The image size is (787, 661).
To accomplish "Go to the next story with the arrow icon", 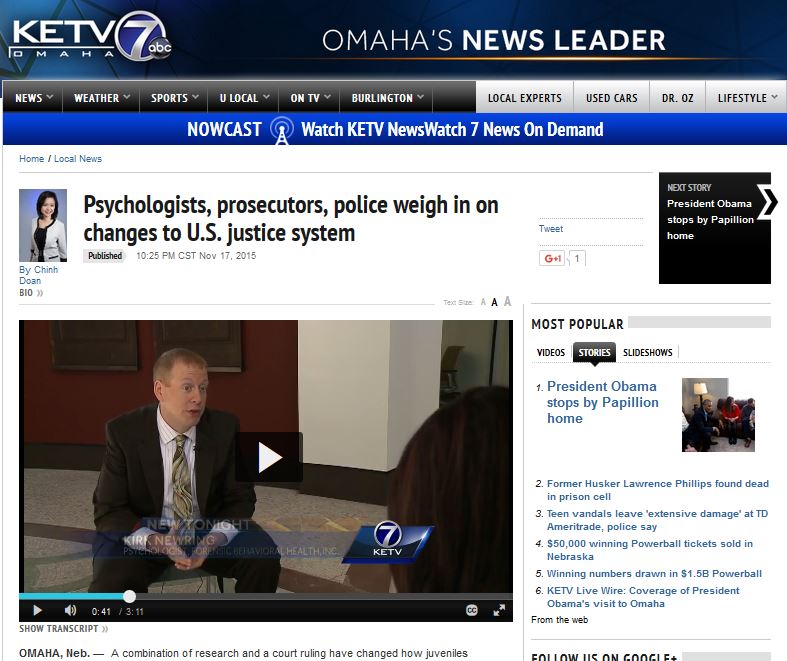I will click(767, 203).
